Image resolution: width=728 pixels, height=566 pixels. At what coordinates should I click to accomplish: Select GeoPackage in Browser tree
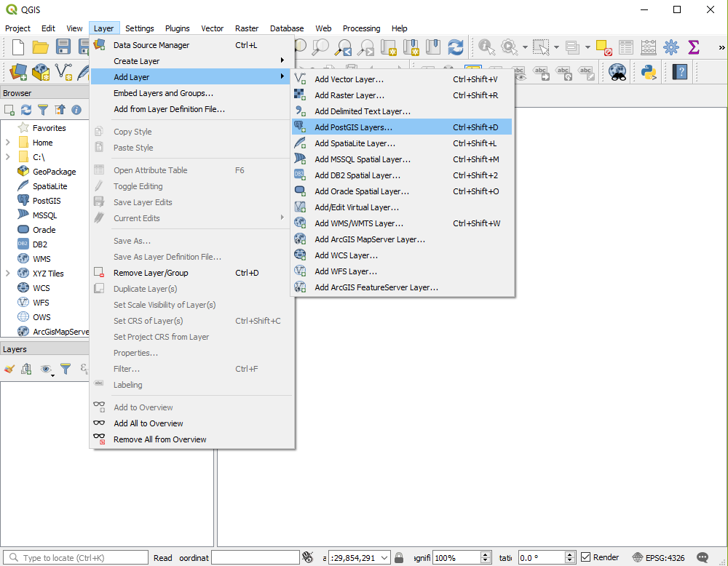click(x=55, y=171)
